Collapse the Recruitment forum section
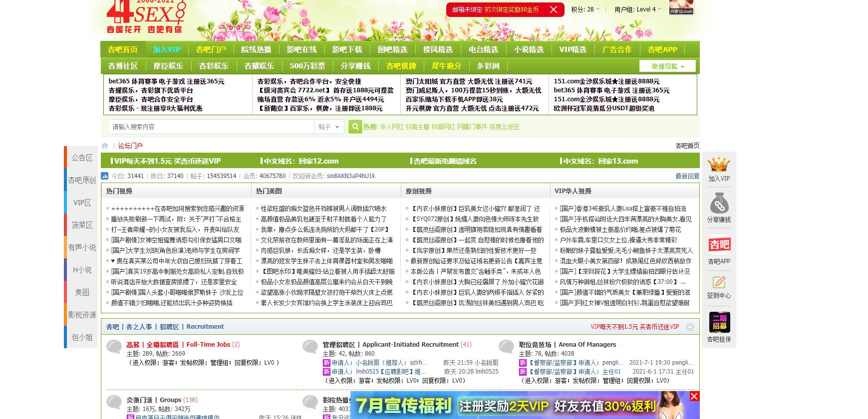Screen dimensions: 868x419 [x=690, y=327]
